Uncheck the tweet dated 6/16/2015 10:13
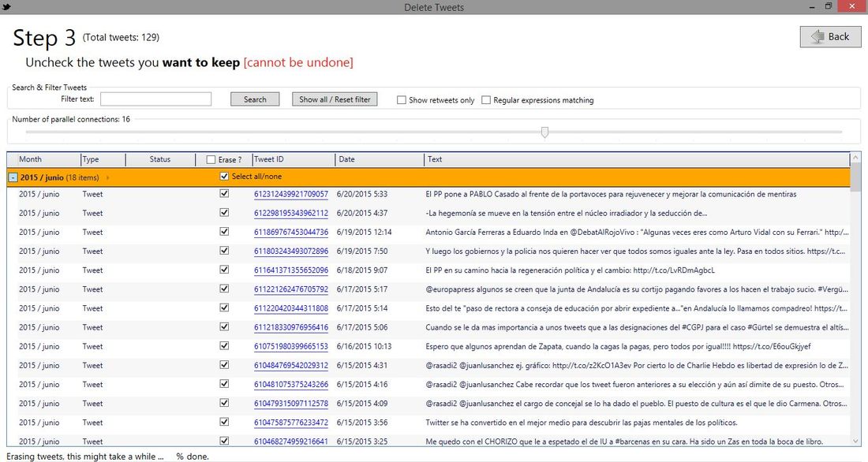The image size is (868, 462). [x=224, y=346]
